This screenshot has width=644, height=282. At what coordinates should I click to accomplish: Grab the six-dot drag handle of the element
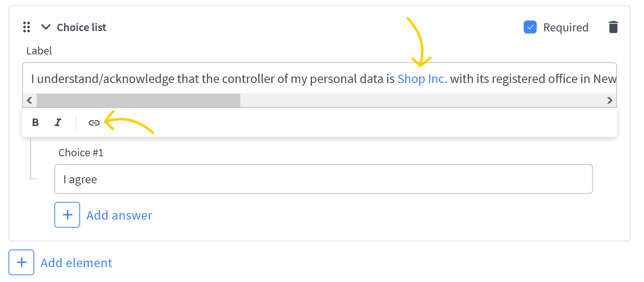tap(27, 27)
